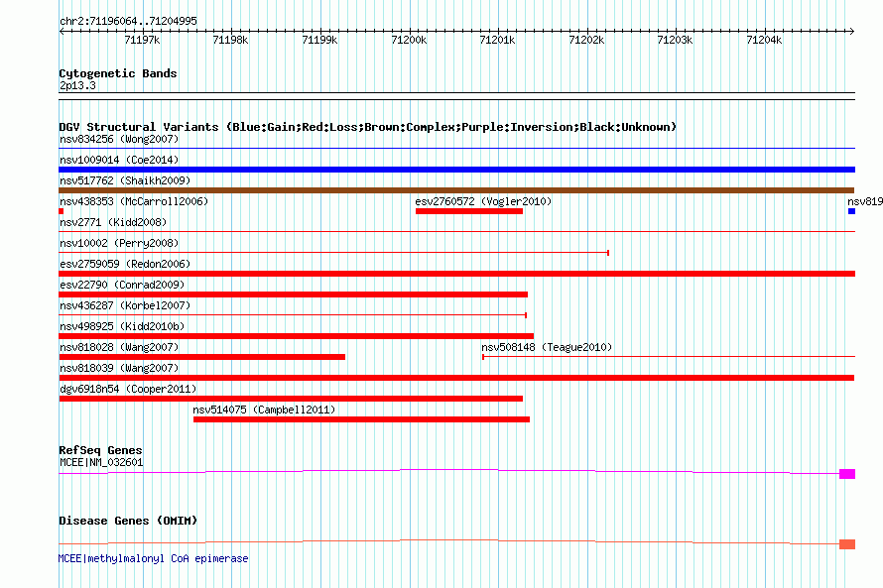Image resolution: width=883 pixels, height=588 pixels.
Task: Click the nsv1009014 (Coe2014) label
Action: point(119,160)
